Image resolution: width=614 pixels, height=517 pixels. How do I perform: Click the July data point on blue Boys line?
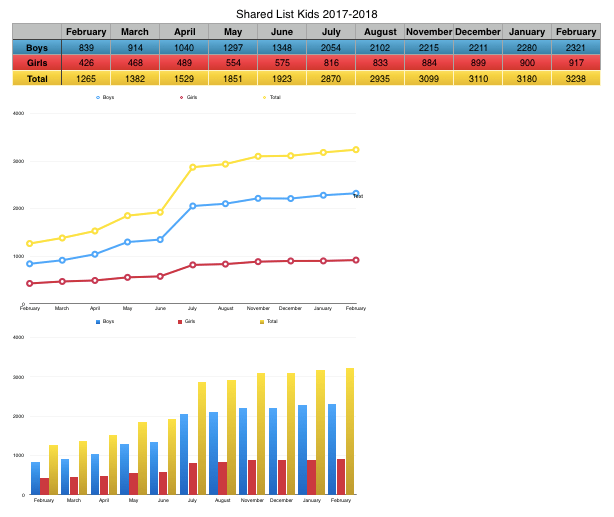[193, 206]
